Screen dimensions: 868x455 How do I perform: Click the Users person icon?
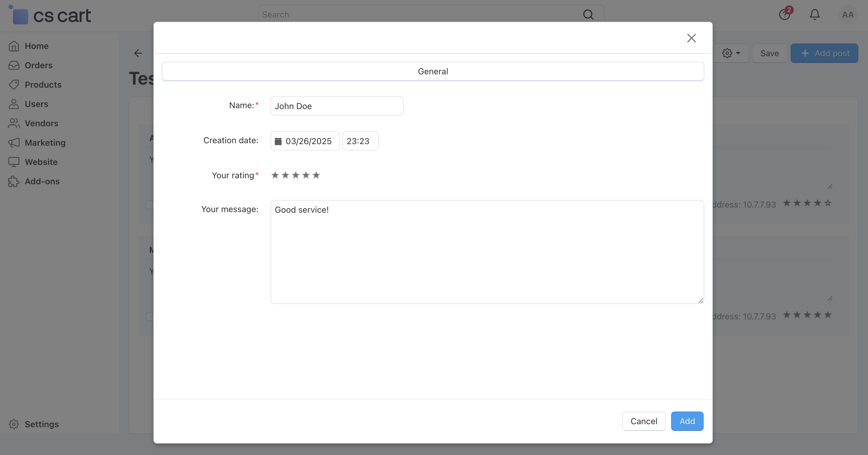[14, 104]
